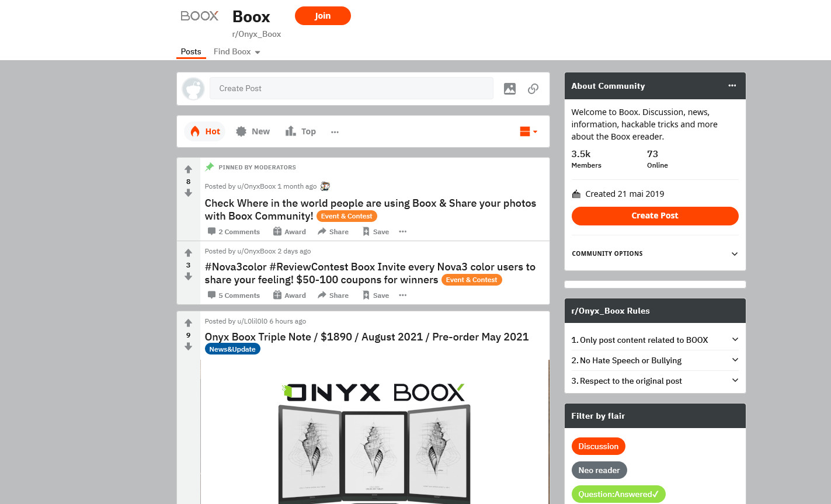Screen dimensions: 831x504
Task: Click the News&Update flair tag
Action: click(x=232, y=349)
